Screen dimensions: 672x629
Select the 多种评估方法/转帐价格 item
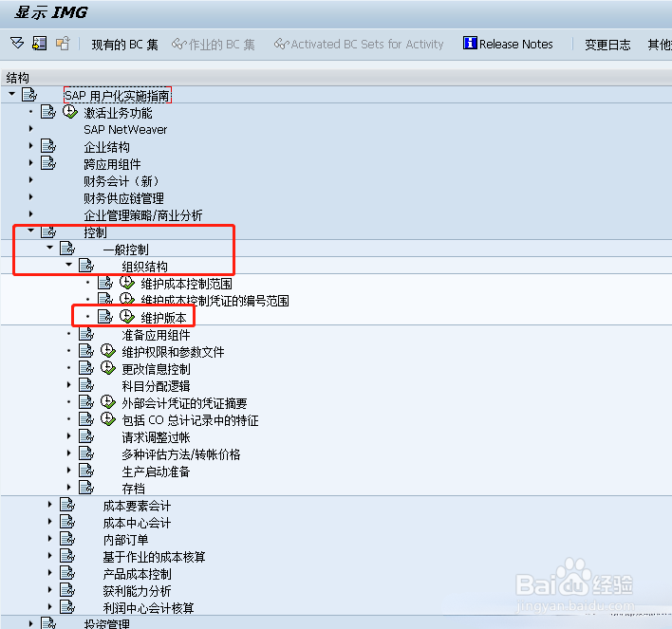click(x=181, y=454)
